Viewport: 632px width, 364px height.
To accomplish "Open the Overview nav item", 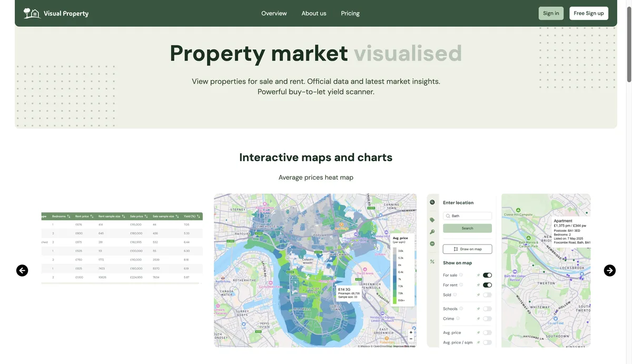I will [x=274, y=13].
